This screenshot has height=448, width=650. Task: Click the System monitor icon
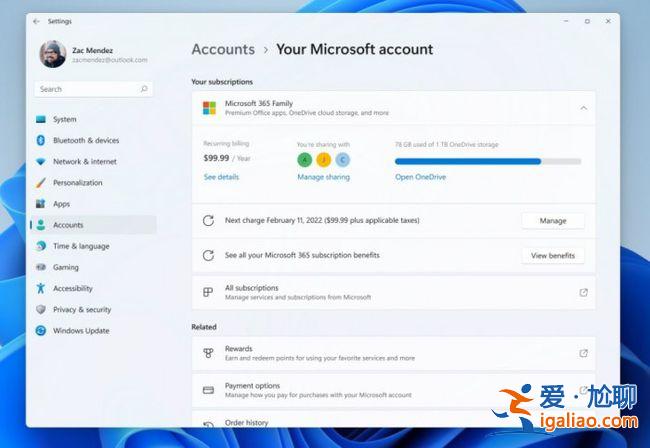(x=41, y=119)
